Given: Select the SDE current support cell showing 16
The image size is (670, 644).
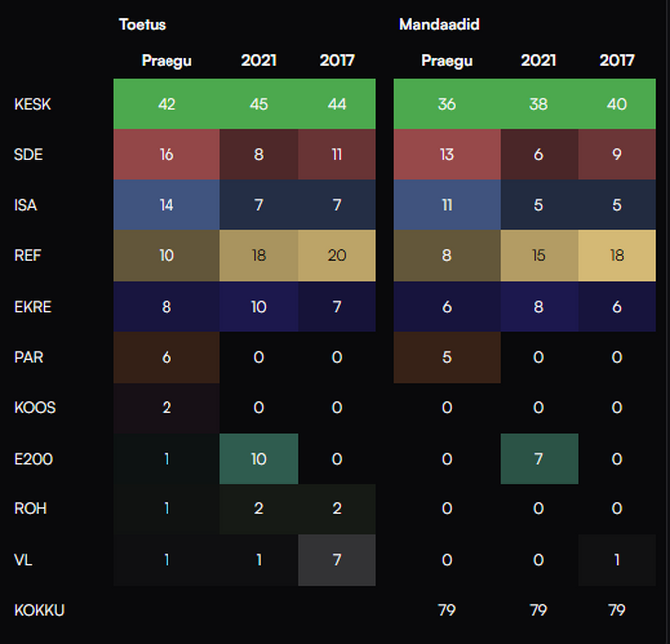Looking at the screenshot, I should pyautogui.click(x=167, y=155).
